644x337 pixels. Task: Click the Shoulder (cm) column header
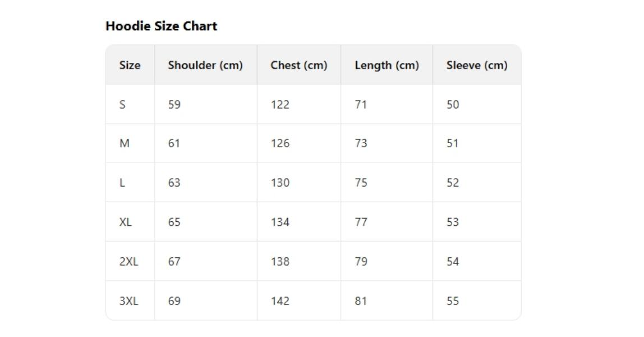coord(205,65)
